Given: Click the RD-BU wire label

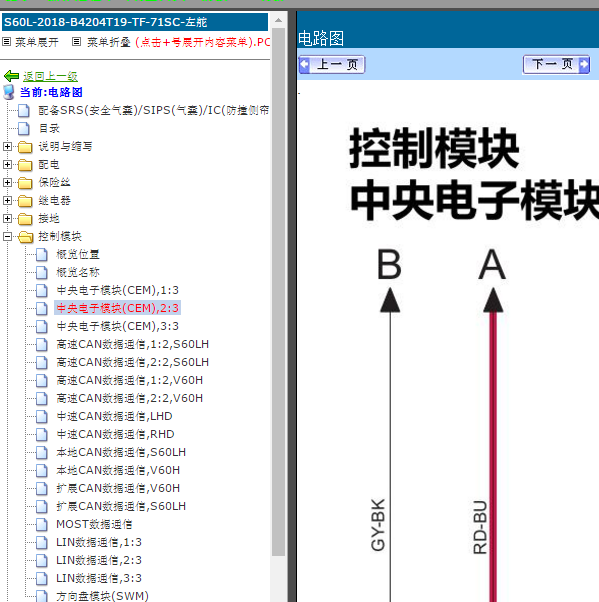Looking at the screenshot, I should tap(480, 527).
